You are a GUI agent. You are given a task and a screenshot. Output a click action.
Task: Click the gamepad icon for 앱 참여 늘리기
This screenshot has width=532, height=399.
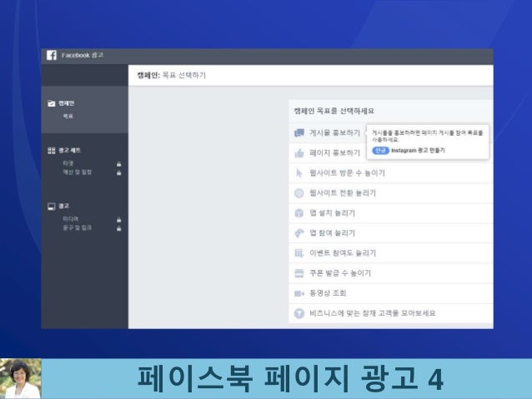pyautogui.click(x=299, y=233)
